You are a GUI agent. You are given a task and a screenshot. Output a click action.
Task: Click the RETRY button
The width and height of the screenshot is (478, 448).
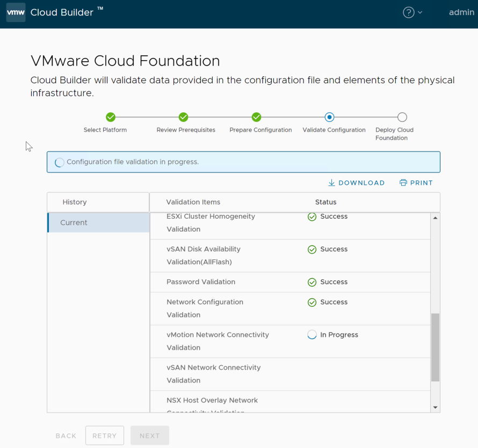point(105,436)
